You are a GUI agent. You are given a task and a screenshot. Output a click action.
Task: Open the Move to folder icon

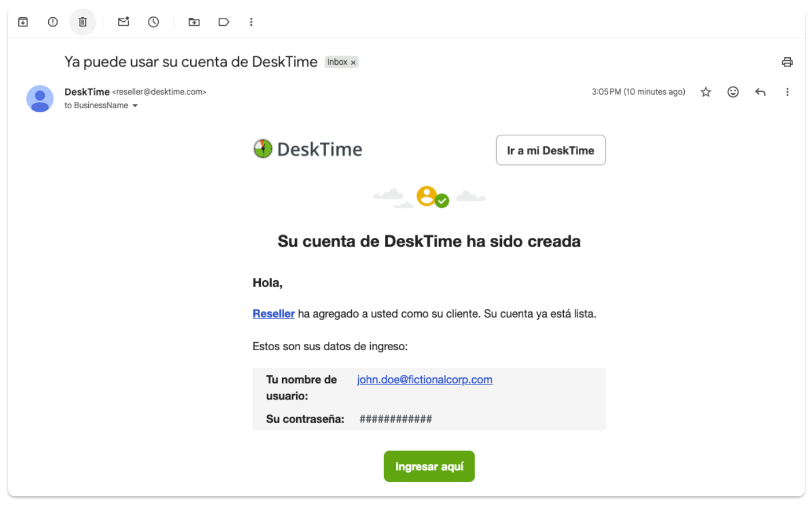point(194,22)
